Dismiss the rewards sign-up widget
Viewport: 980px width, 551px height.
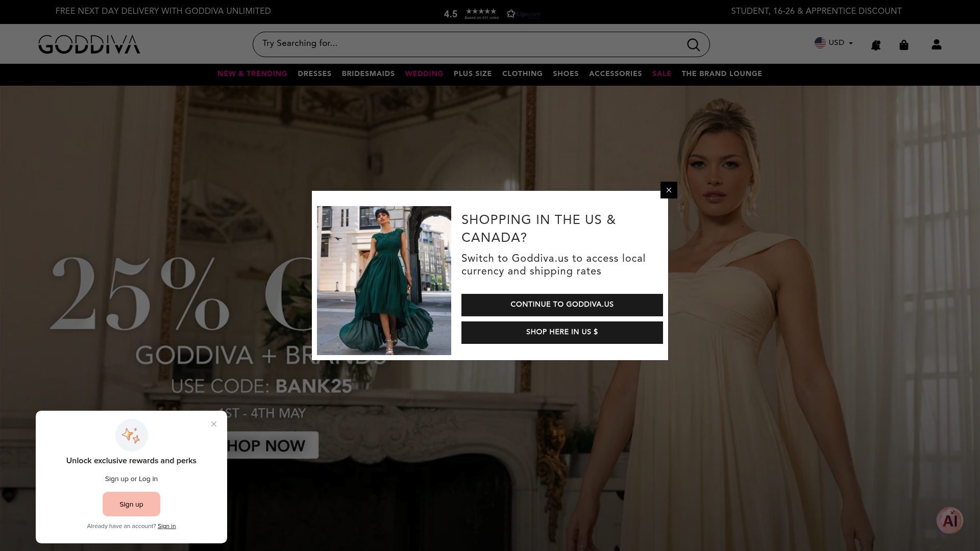[214, 424]
